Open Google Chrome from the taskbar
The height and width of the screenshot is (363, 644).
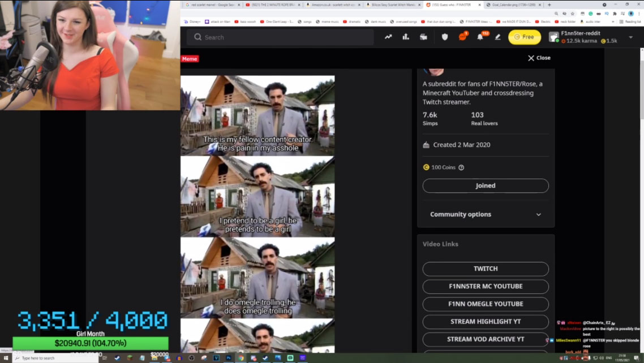click(241, 358)
